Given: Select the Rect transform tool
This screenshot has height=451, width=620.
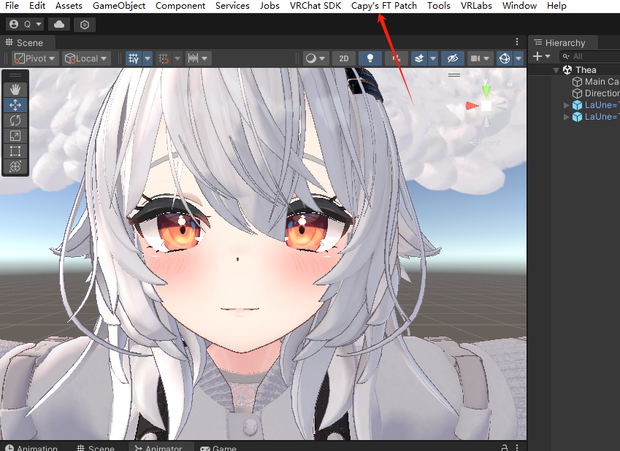Looking at the screenshot, I should (x=15, y=151).
